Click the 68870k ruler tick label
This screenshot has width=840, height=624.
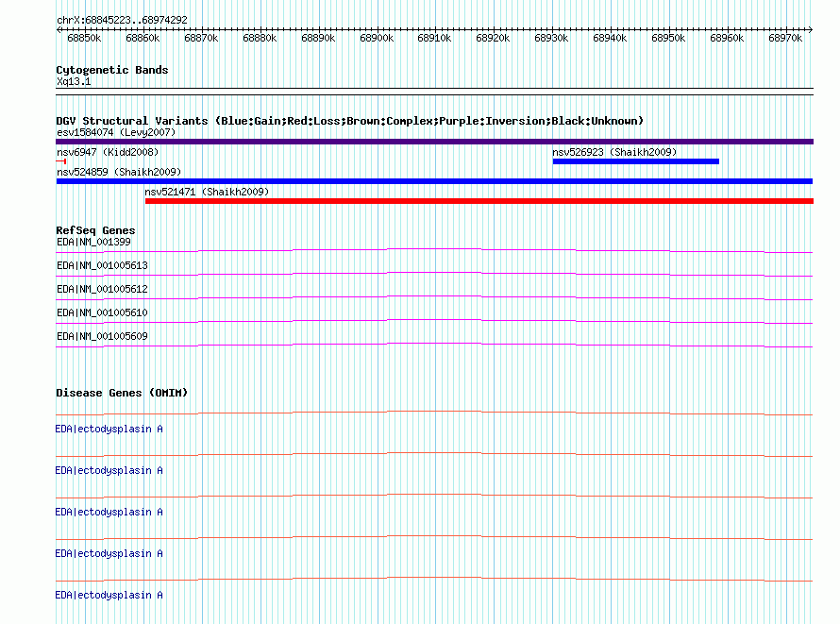click(x=201, y=38)
